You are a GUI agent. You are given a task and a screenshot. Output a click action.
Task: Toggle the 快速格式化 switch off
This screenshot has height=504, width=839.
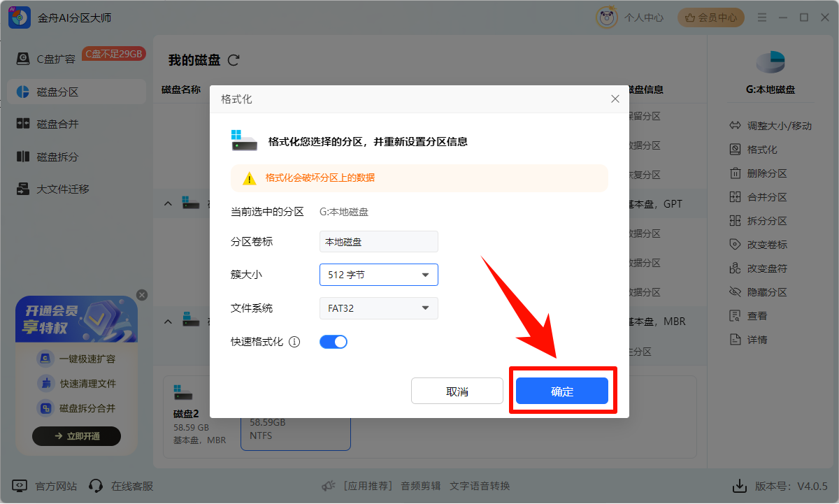point(334,342)
